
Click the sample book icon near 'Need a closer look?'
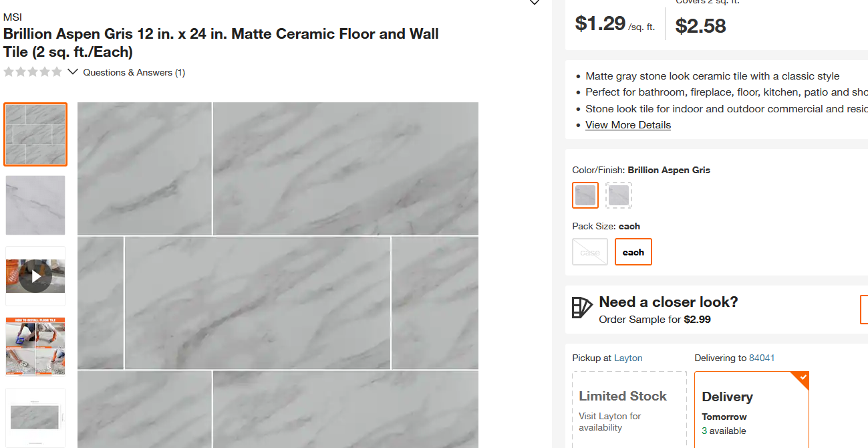[x=581, y=308]
